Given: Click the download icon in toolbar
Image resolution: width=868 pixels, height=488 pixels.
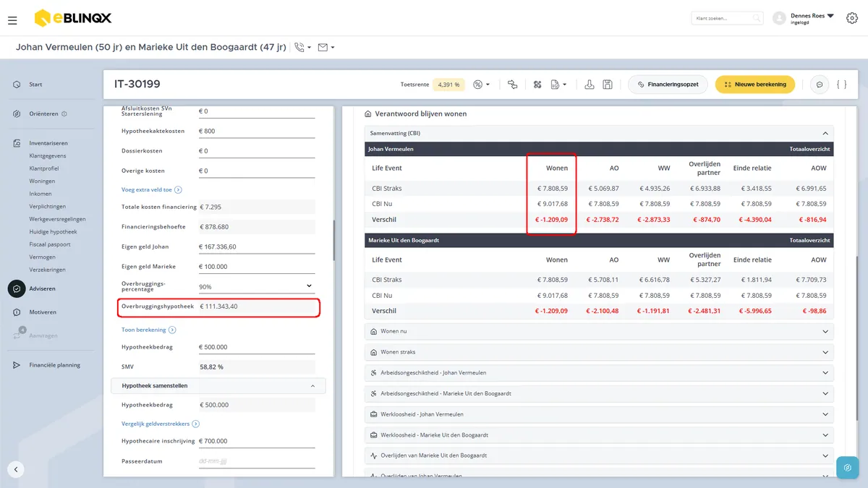Looking at the screenshot, I should click(590, 85).
